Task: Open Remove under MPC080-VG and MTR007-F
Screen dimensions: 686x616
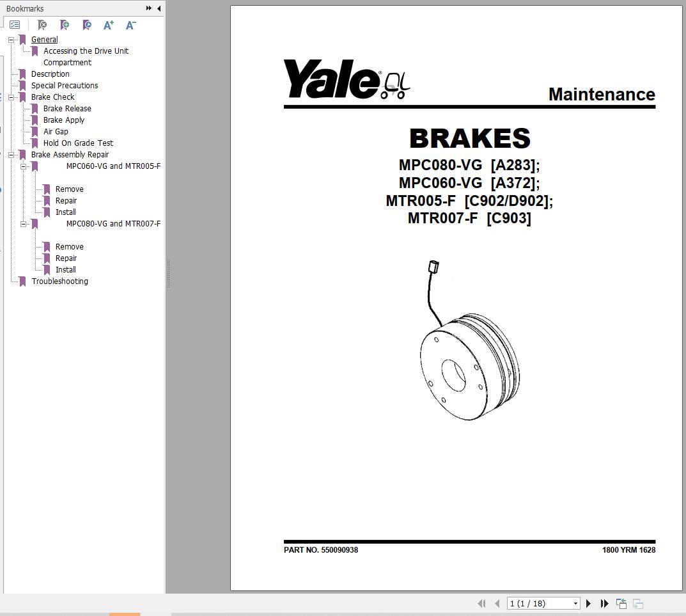Action: click(x=69, y=246)
